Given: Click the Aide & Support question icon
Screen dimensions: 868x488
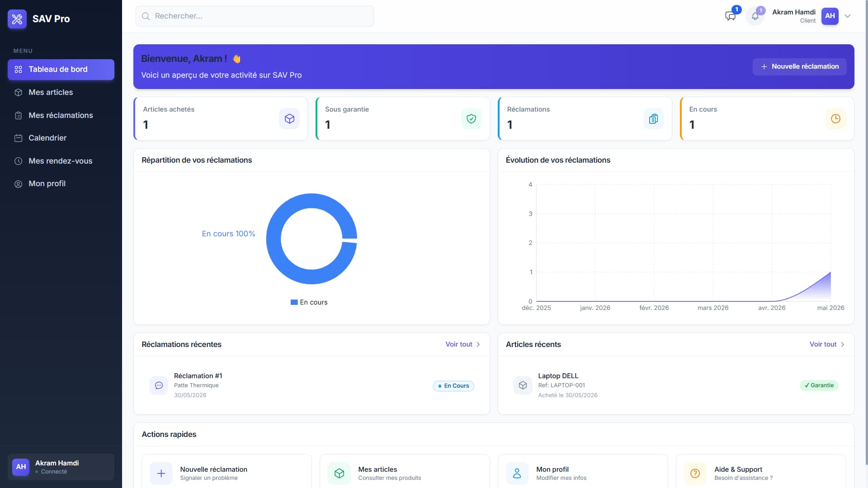Looking at the screenshot, I should 695,473.
